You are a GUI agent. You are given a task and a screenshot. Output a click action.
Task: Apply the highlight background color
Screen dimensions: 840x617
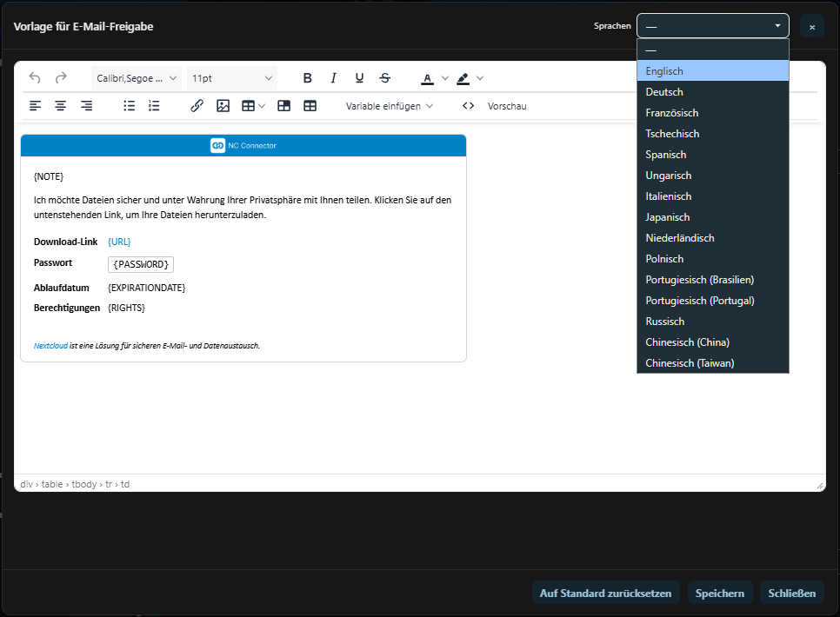click(463, 78)
